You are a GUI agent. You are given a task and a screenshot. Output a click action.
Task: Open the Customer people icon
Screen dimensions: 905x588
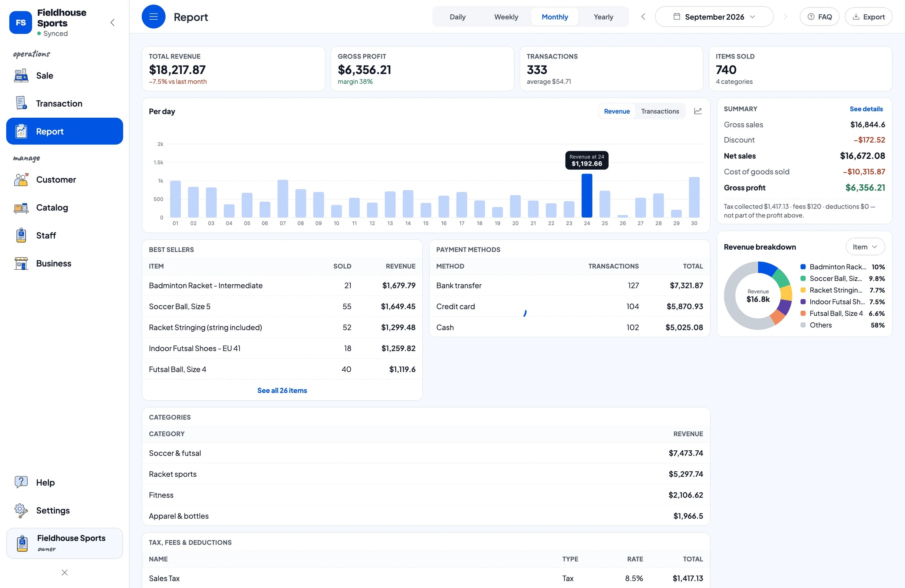(x=21, y=180)
